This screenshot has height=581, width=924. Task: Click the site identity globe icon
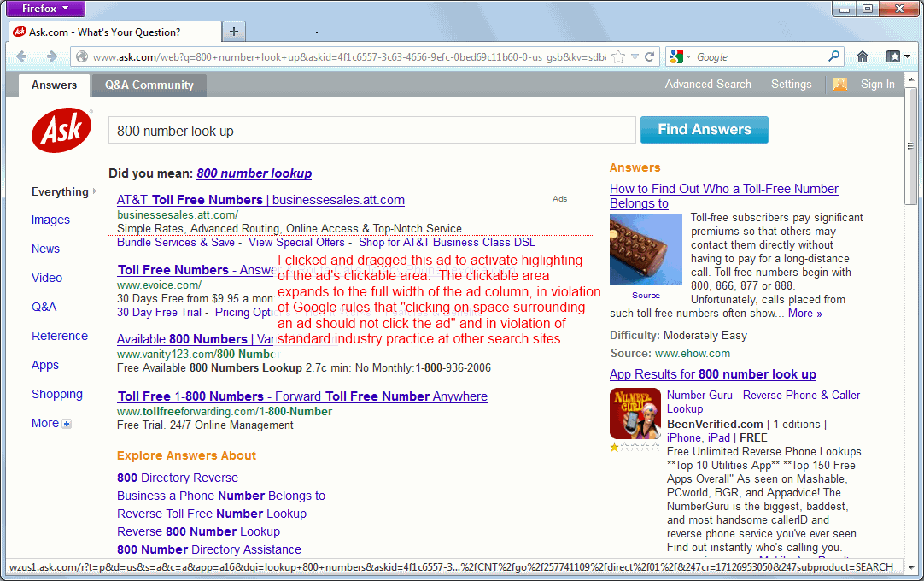click(x=82, y=56)
